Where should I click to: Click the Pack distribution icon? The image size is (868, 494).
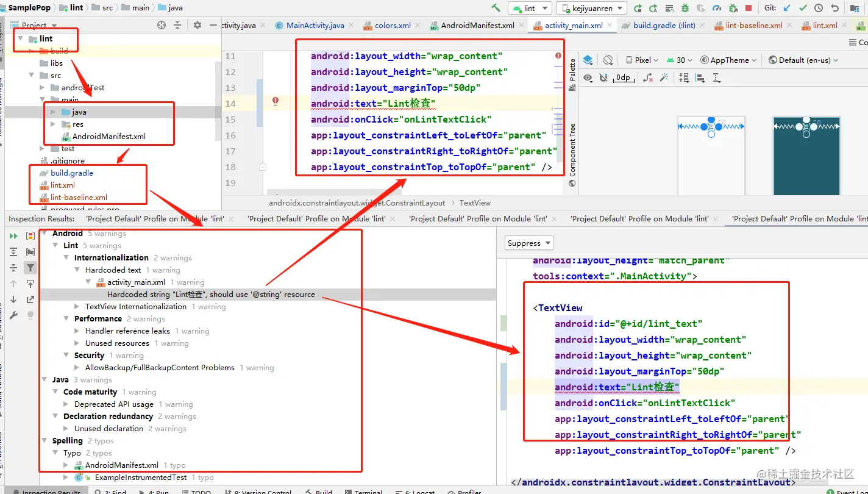pyautogui.click(x=684, y=77)
